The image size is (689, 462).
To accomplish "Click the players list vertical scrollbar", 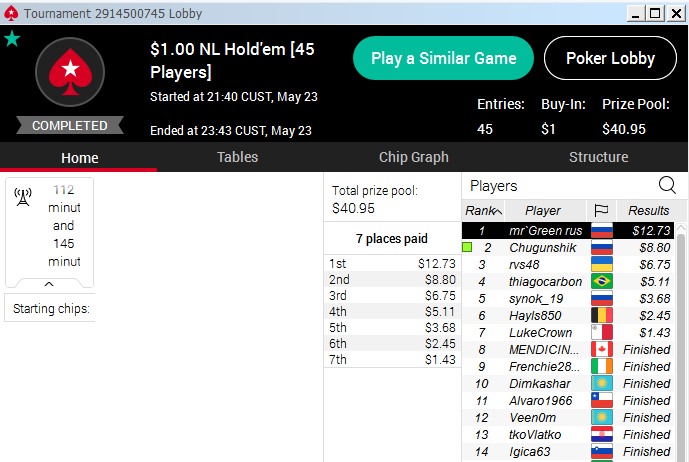I will coord(681,343).
